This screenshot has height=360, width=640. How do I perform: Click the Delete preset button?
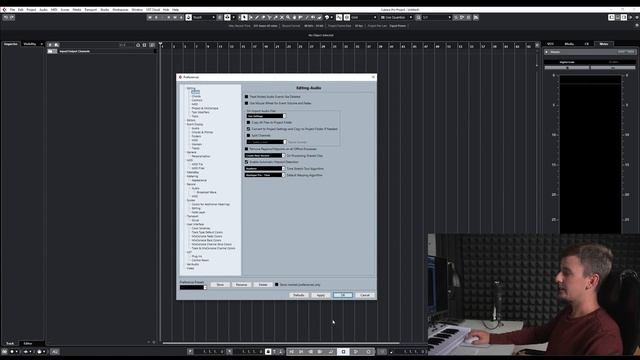click(263, 284)
